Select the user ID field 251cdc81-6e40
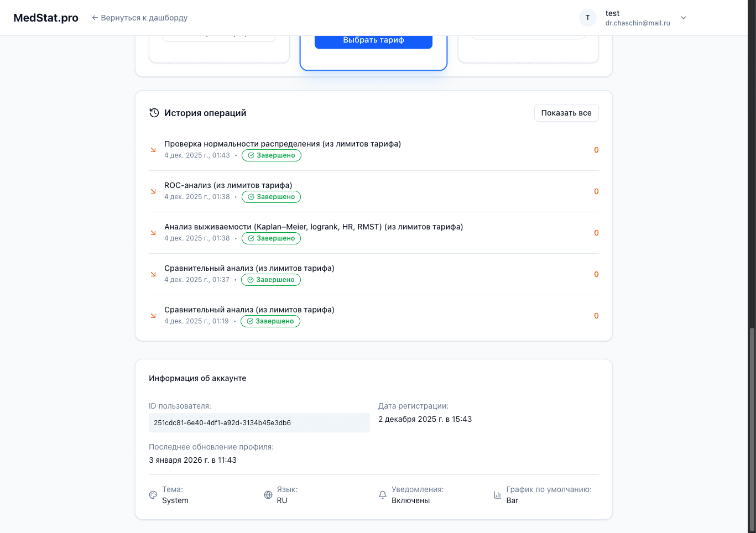This screenshot has height=533, width=756. (259, 423)
